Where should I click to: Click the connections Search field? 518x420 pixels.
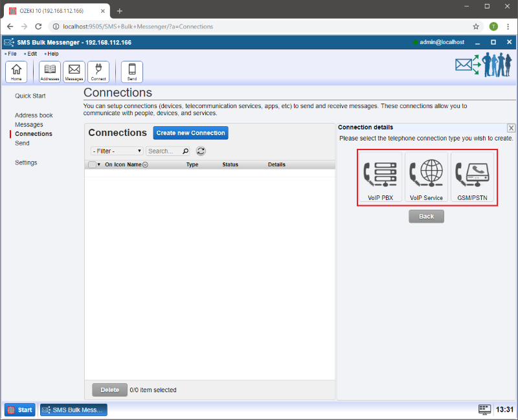(164, 151)
